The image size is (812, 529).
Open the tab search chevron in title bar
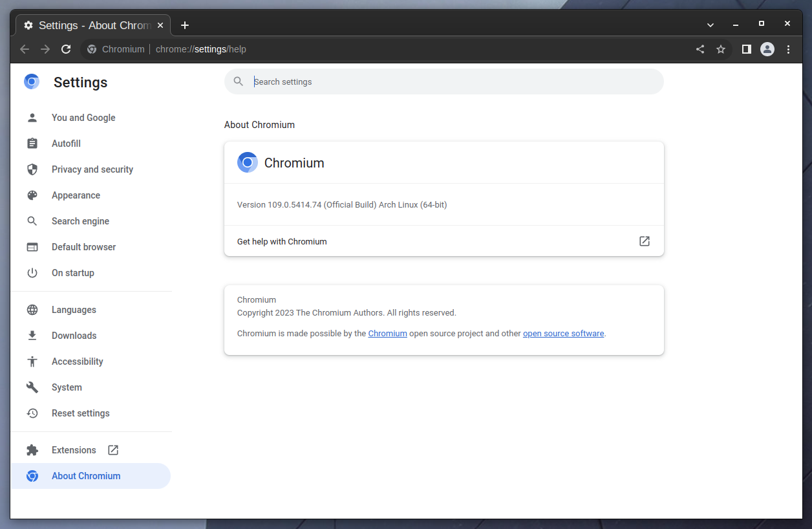click(710, 25)
